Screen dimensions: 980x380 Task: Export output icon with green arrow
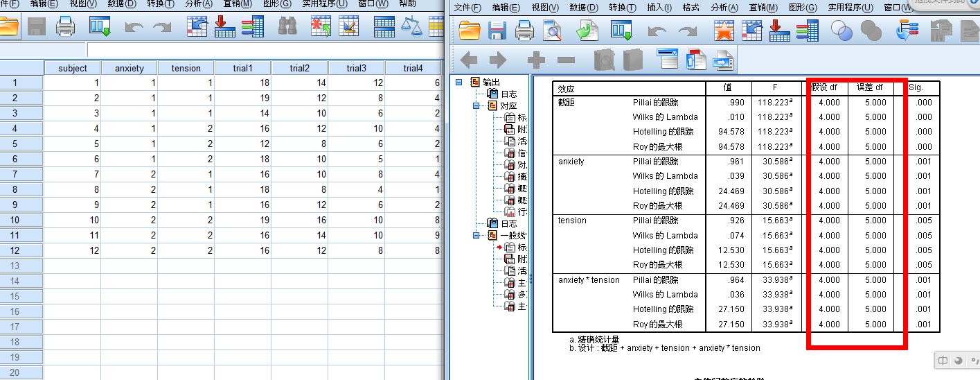pyautogui.click(x=587, y=31)
